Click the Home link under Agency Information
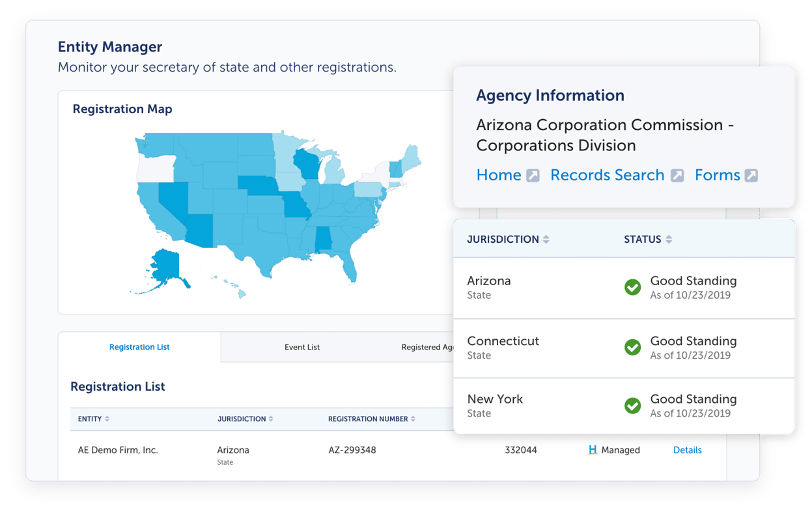812x513 pixels. (x=497, y=174)
